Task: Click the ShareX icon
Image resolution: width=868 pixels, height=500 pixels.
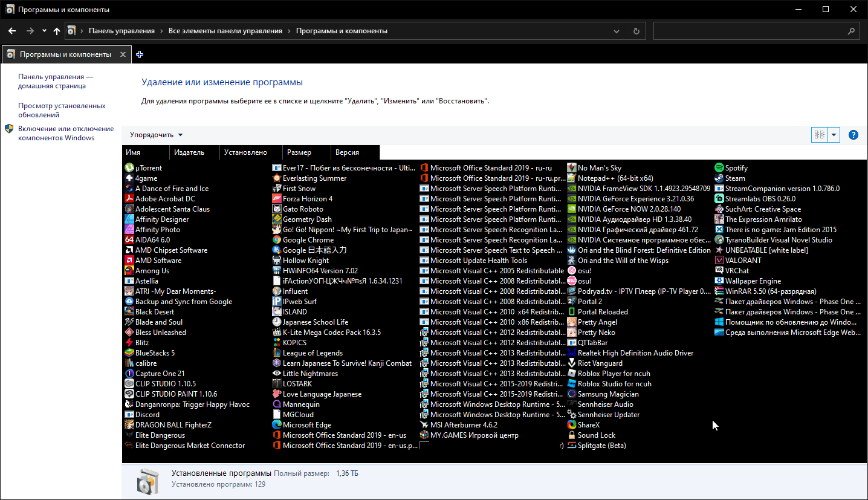Action: click(572, 425)
